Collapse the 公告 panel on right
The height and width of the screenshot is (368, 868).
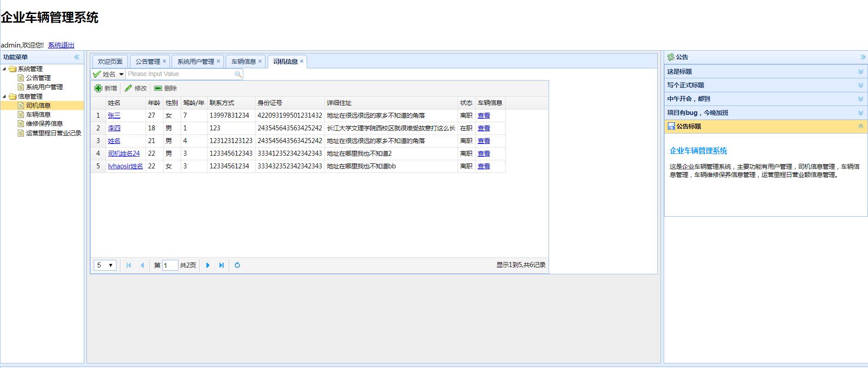863,57
